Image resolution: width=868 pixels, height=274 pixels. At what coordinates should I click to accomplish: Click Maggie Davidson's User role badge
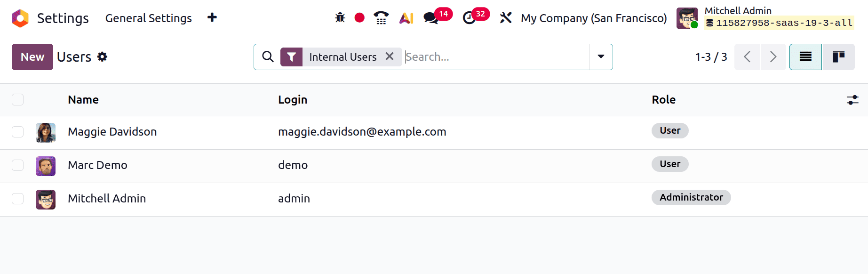[x=670, y=130]
